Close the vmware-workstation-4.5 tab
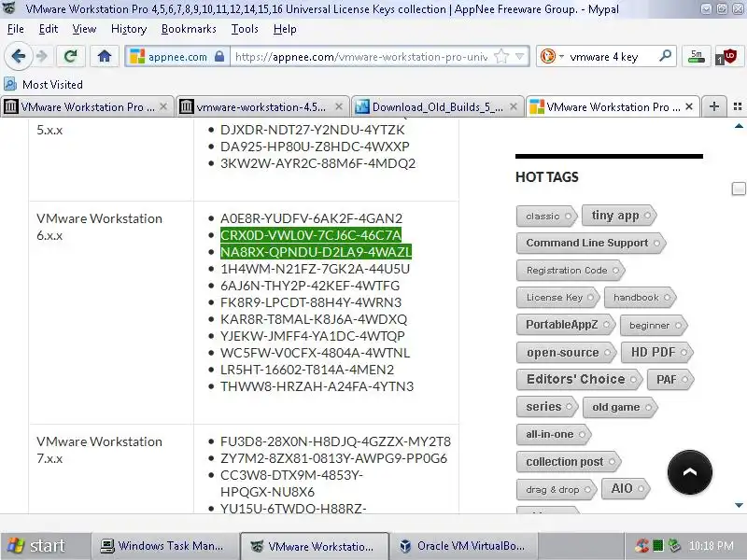The image size is (747, 560). tap(339, 106)
